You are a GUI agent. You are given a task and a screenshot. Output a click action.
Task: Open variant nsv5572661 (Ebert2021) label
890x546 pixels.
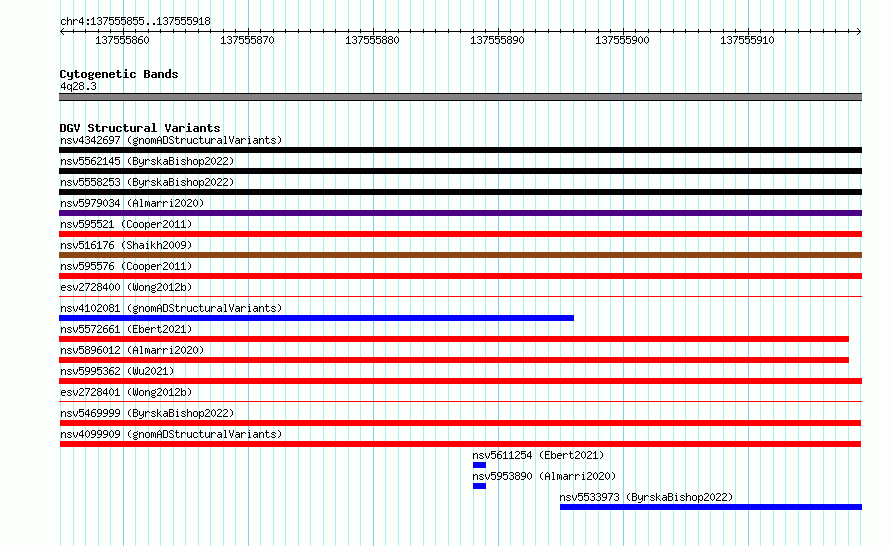(x=126, y=329)
